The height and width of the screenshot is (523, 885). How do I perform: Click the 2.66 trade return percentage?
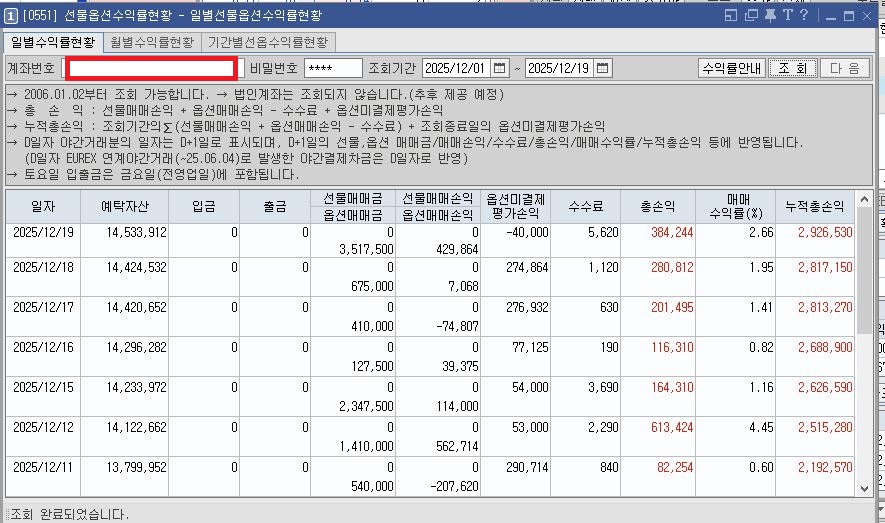coord(761,232)
